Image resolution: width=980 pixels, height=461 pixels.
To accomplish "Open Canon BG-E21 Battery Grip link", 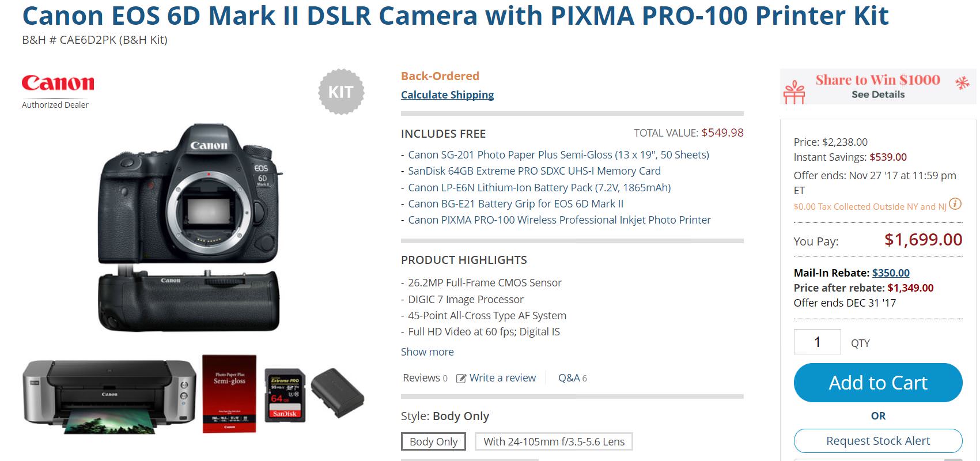I will [516, 203].
